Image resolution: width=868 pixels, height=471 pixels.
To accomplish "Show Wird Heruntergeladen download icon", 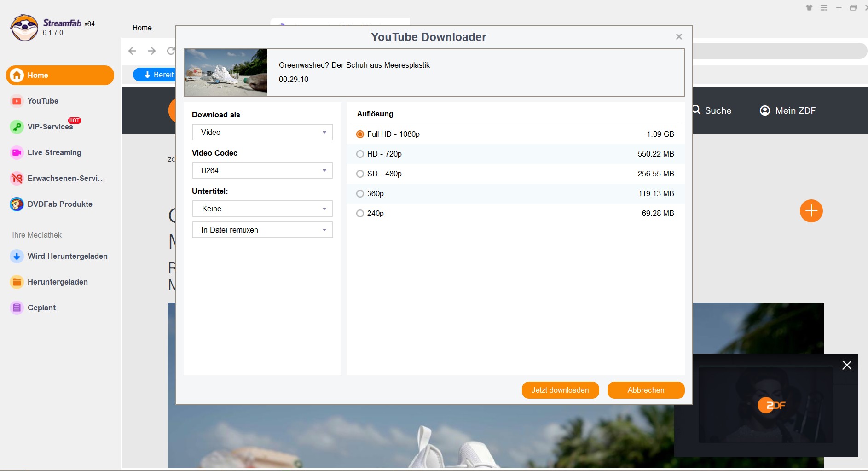I will [x=17, y=256].
